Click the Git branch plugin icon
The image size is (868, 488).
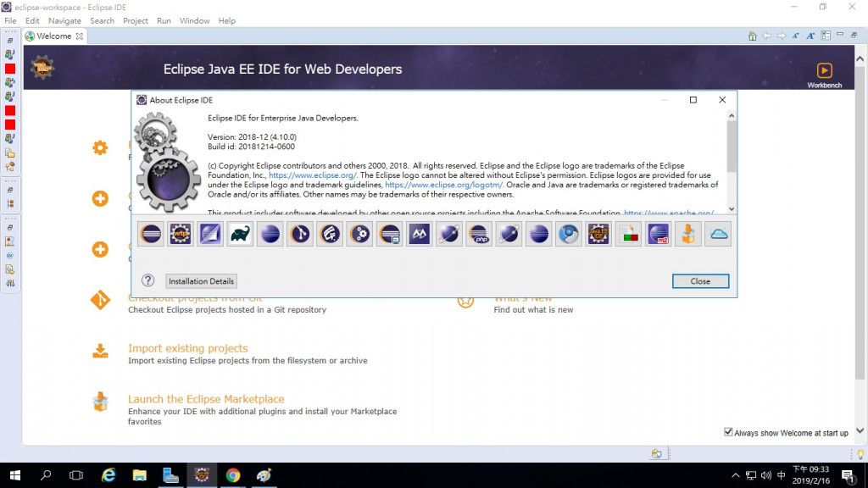[300, 234]
